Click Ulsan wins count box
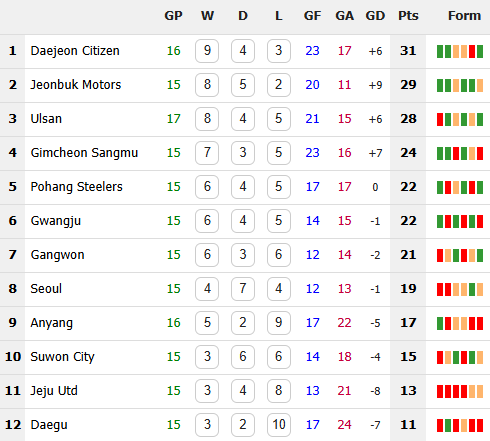The height and width of the screenshot is (441, 490). 207,119
